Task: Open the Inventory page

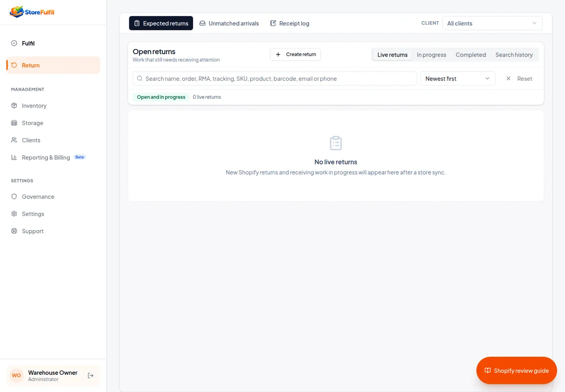Action: point(53,106)
